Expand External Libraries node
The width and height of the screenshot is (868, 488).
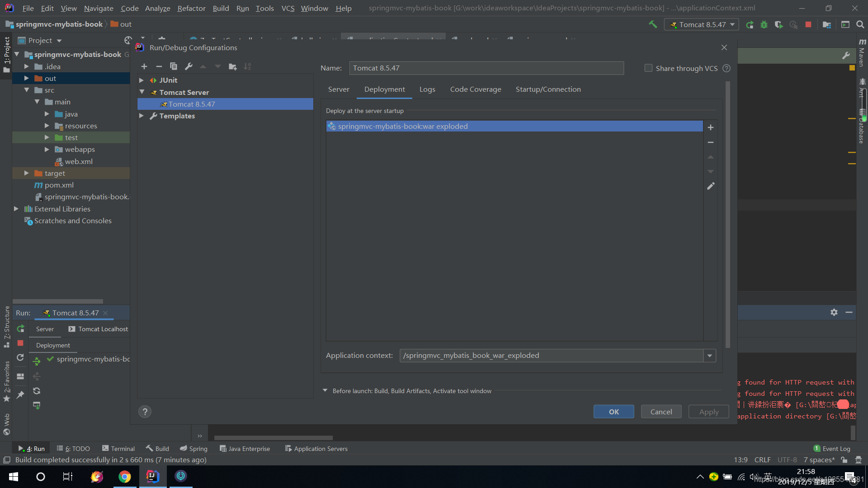16,209
